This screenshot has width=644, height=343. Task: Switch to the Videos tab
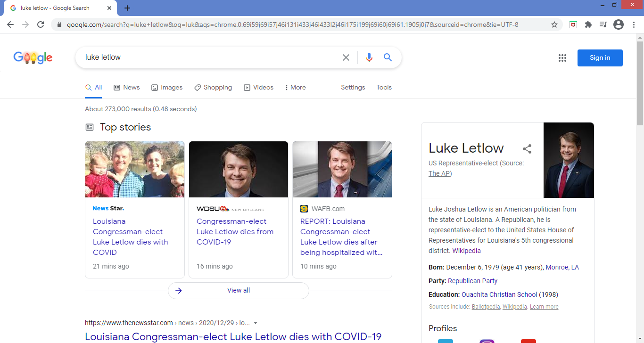[x=258, y=88]
